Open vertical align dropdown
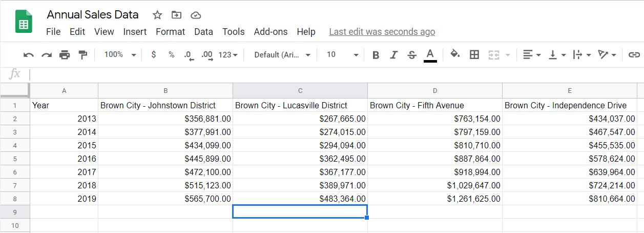Viewport: 644px width, 233px height. [557, 55]
